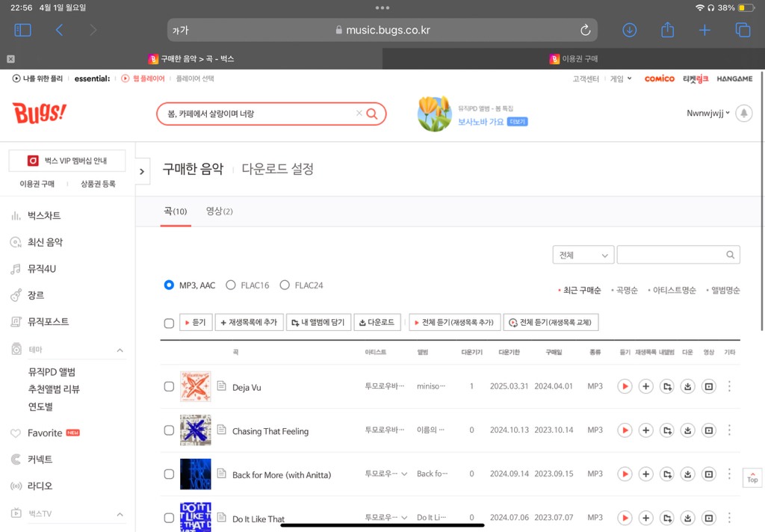765x532 pixels.
Task: Expand artist list for Do It Like That
Action: 404,517
